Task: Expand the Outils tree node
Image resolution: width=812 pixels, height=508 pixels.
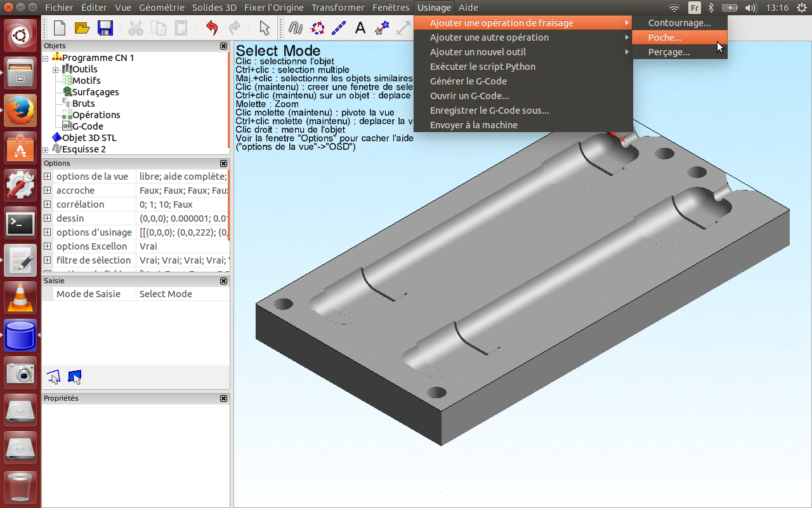Action: 56,69
